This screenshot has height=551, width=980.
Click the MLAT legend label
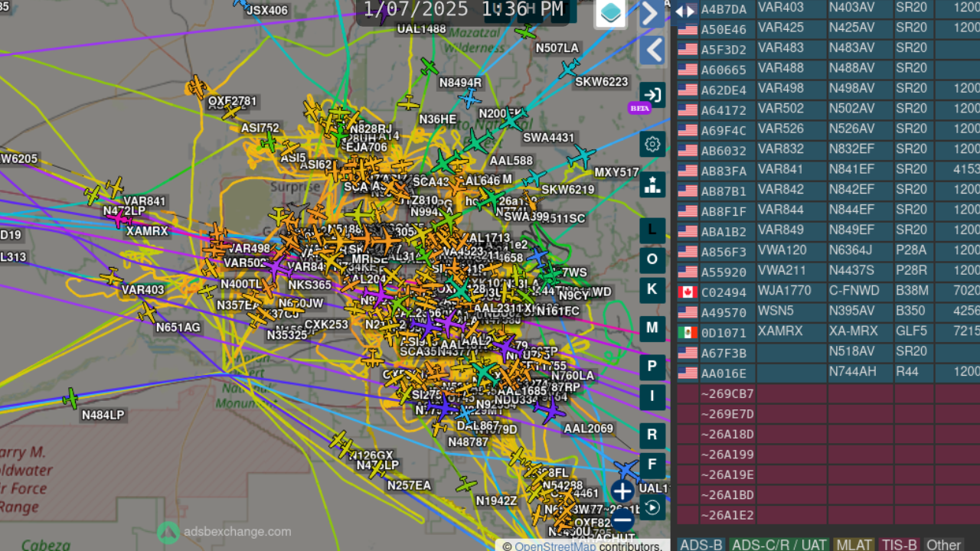[854, 545]
